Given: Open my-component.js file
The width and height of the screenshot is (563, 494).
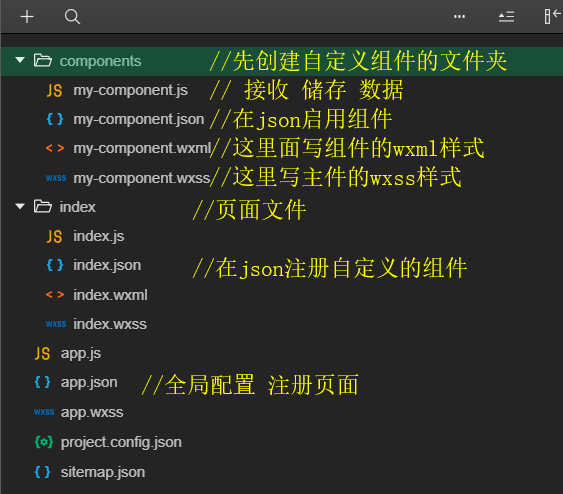Looking at the screenshot, I should tap(130, 90).
